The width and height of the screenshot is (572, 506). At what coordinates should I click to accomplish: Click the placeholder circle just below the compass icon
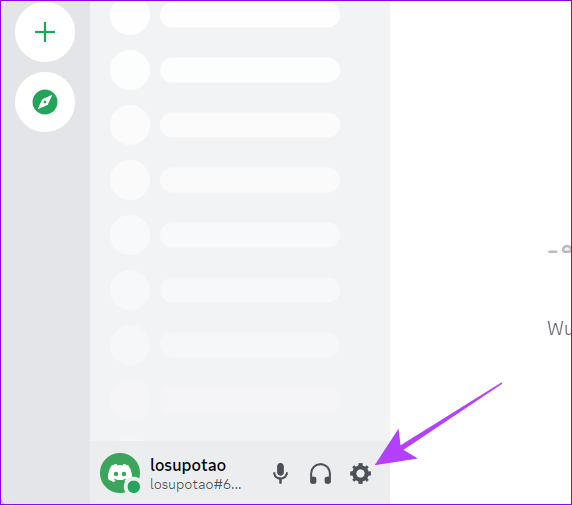130,125
